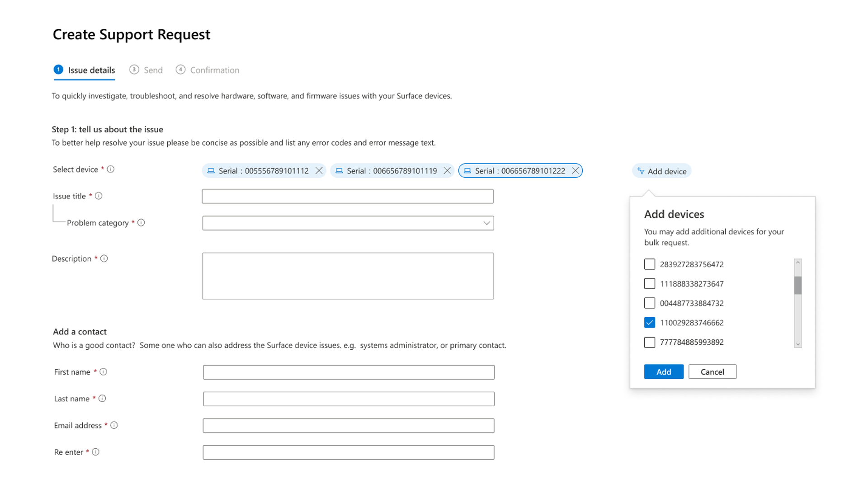This screenshot has height=498, width=868.
Task: Check device 777784885993892
Action: (650, 343)
